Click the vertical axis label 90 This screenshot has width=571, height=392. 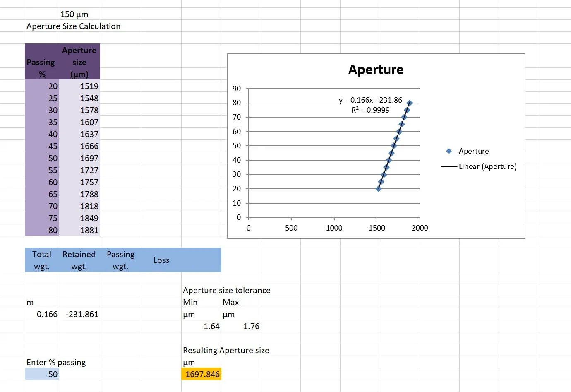pos(237,89)
